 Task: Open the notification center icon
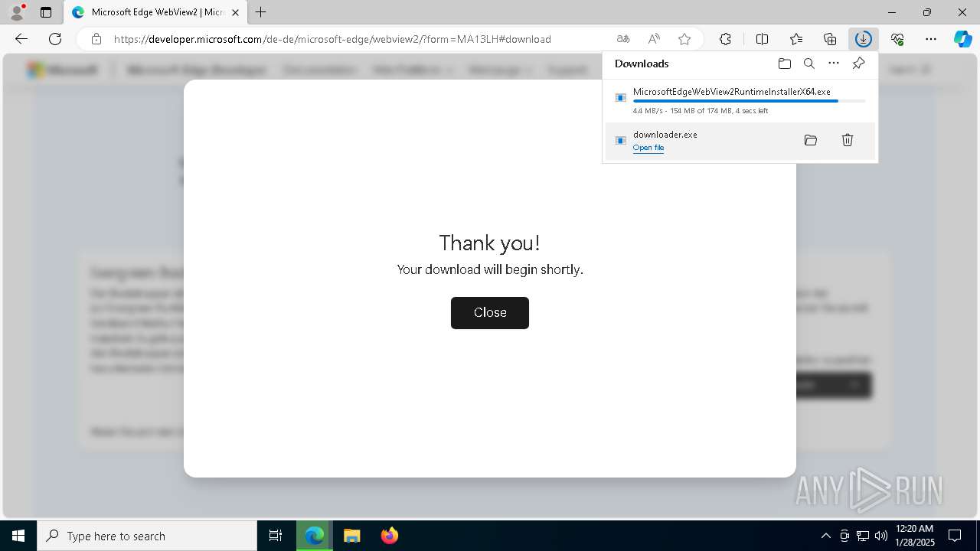tap(955, 536)
